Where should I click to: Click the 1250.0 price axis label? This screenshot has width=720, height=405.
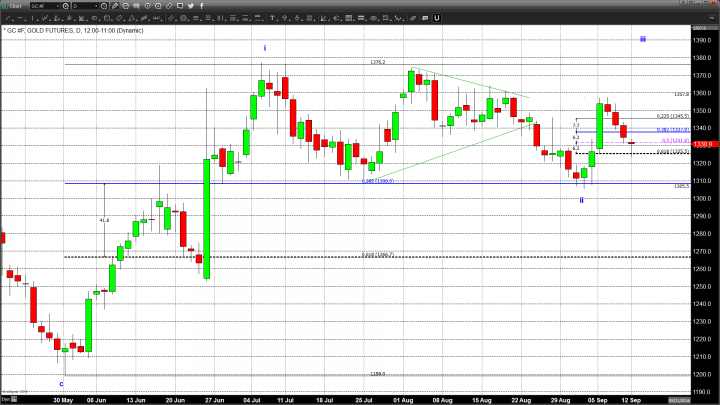tap(702, 287)
